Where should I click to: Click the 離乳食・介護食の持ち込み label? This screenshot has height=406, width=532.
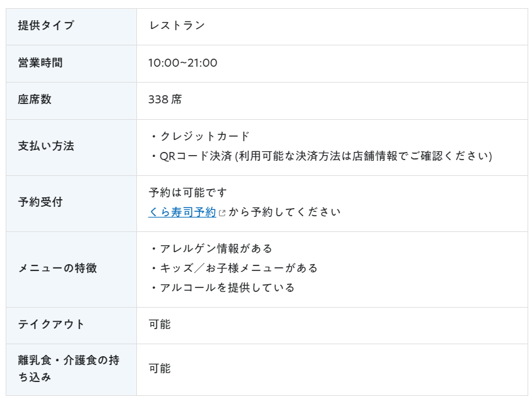click(69, 368)
